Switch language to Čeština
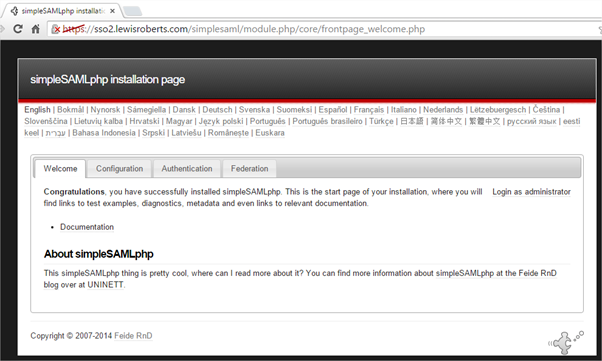The width and height of the screenshot is (602, 361). click(x=546, y=110)
